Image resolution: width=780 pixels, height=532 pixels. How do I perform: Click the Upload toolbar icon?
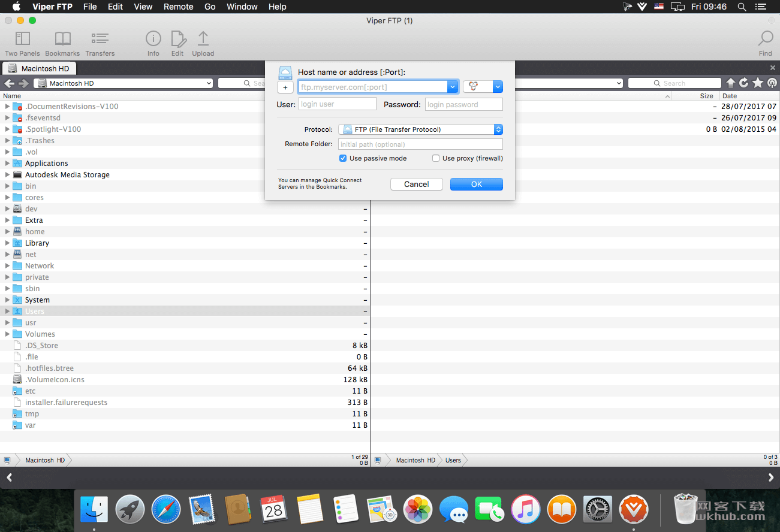coord(203,43)
